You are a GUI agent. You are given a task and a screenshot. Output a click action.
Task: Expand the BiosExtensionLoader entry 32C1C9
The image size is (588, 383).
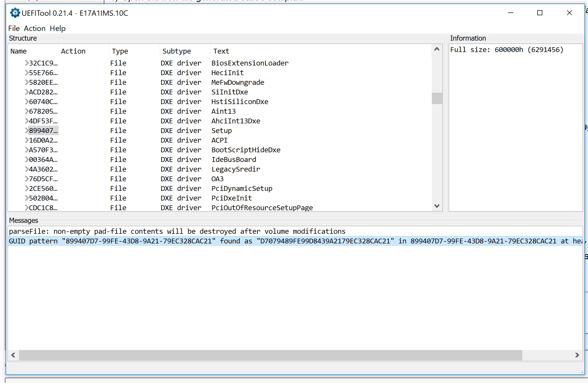point(27,63)
